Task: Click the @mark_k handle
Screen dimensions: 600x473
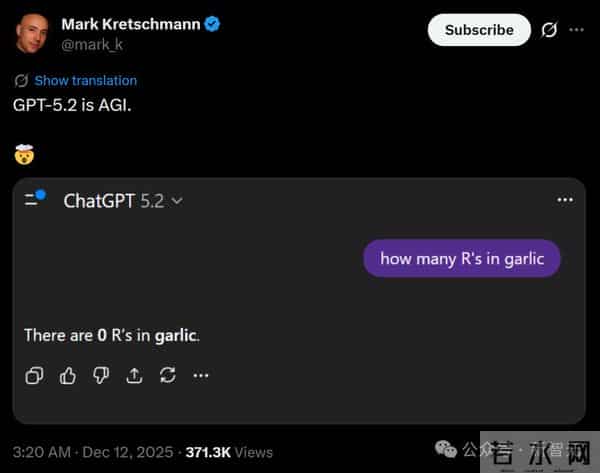Action: (93, 44)
